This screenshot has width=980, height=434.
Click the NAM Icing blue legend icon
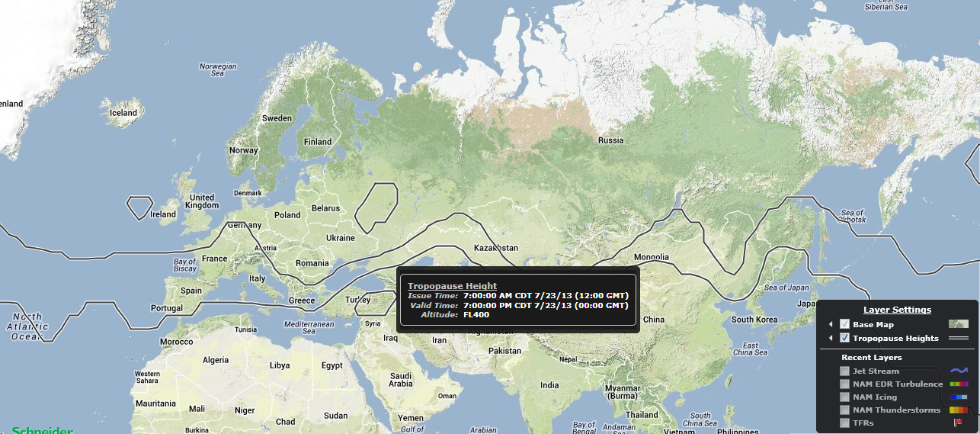pyautogui.click(x=958, y=397)
